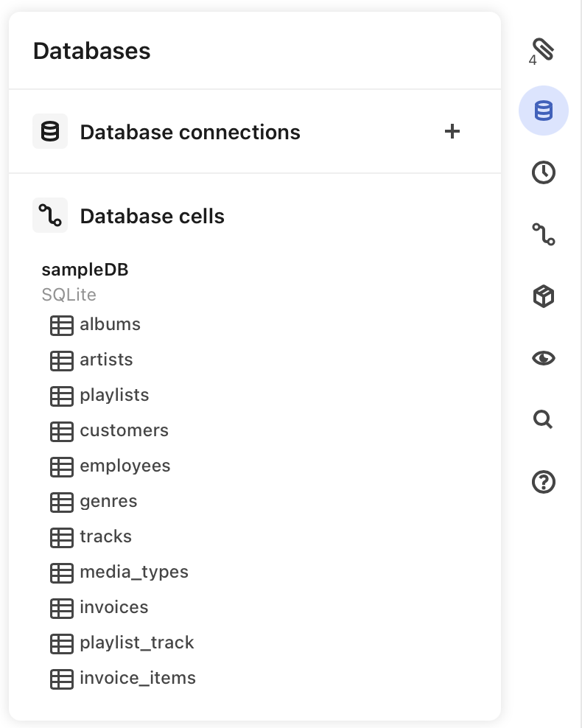Click the Database cells section header

(x=152, y=216)
